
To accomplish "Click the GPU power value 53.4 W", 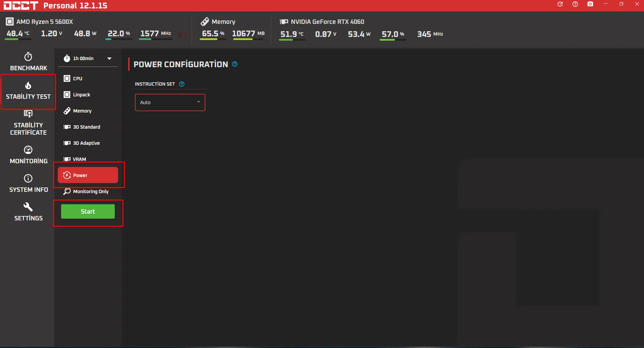I will coord(359,34).
